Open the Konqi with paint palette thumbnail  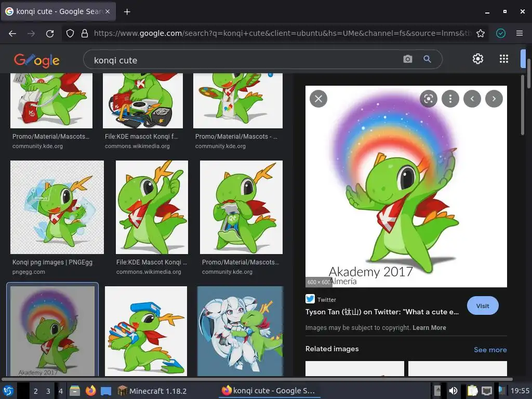click(x=238, y=101)
